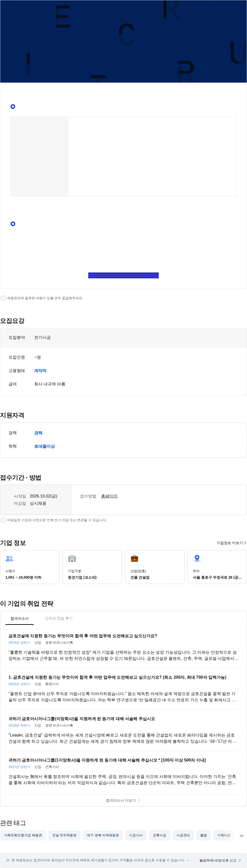Screen dimensions: 247x868
Task: Click the info icon beside 채용정보 notice
Action: [3, 298]
